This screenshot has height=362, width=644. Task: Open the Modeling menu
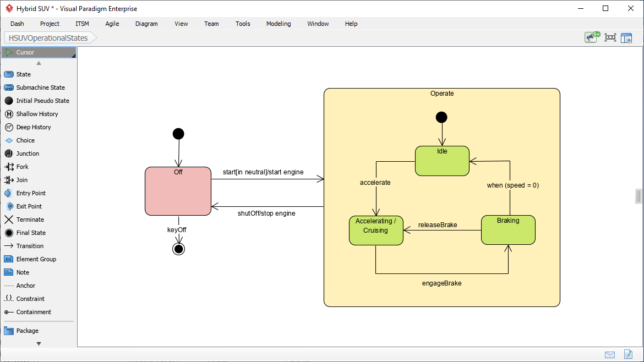point(278,24)
